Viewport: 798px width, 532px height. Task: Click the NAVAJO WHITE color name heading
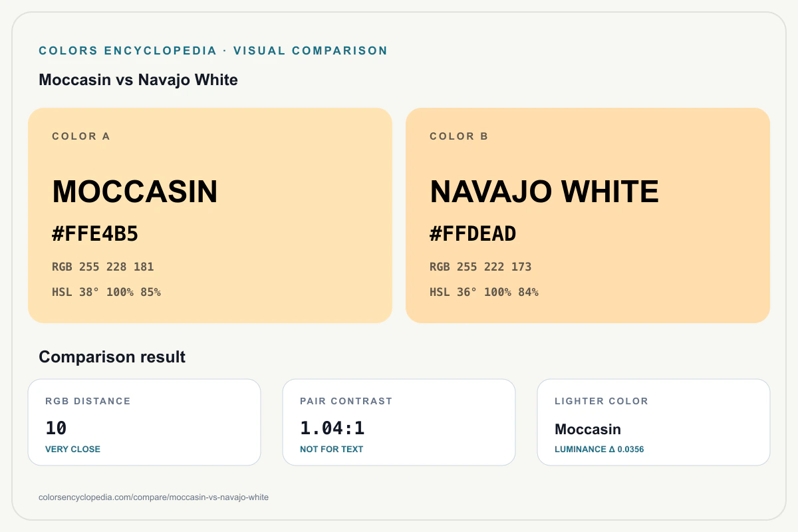pyautogui.click(x=544, y=192)
